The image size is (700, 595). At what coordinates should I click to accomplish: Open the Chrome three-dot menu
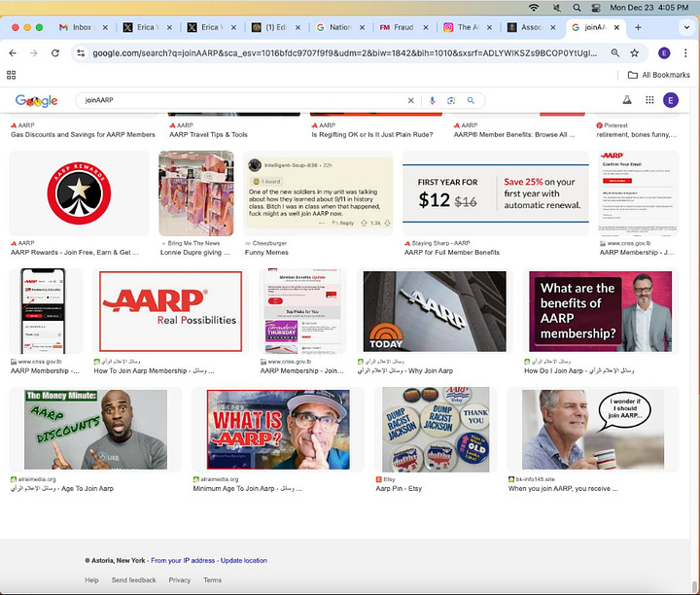coord(685,53)
